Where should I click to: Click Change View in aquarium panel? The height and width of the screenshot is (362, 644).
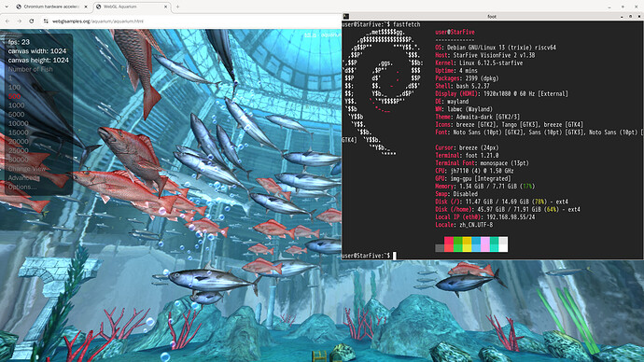tap(27, 169)
